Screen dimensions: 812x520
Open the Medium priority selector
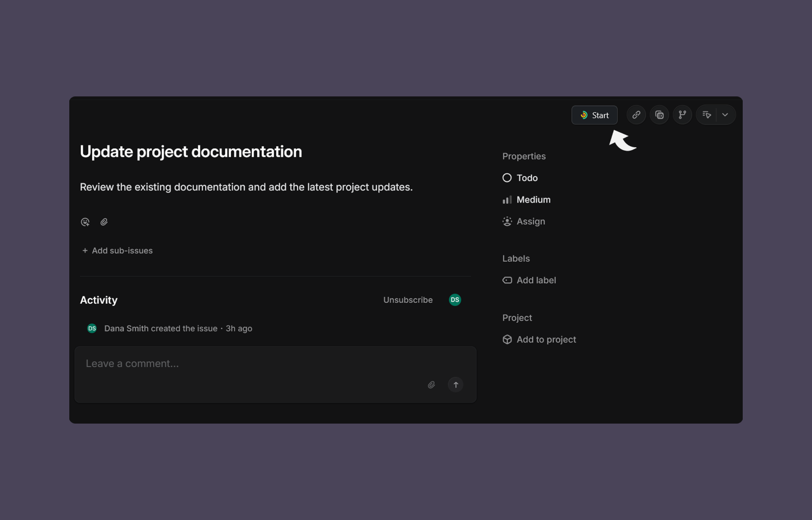point(527,199)
